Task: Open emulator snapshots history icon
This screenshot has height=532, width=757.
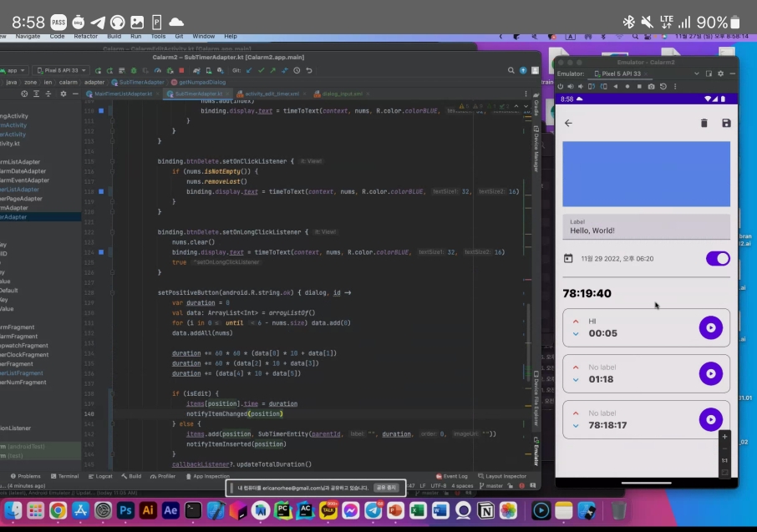Action: pyautogui.click(x=663, y=86)
